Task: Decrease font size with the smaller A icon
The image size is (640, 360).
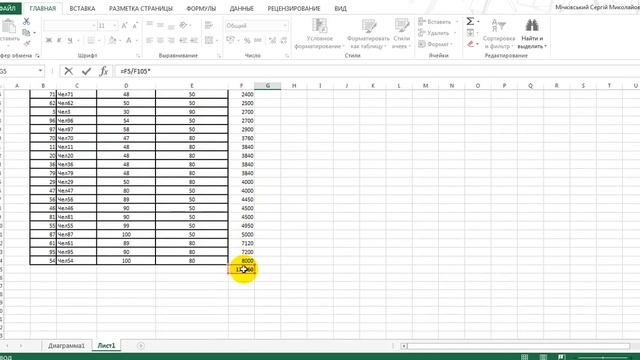Action: coord(135,26)
